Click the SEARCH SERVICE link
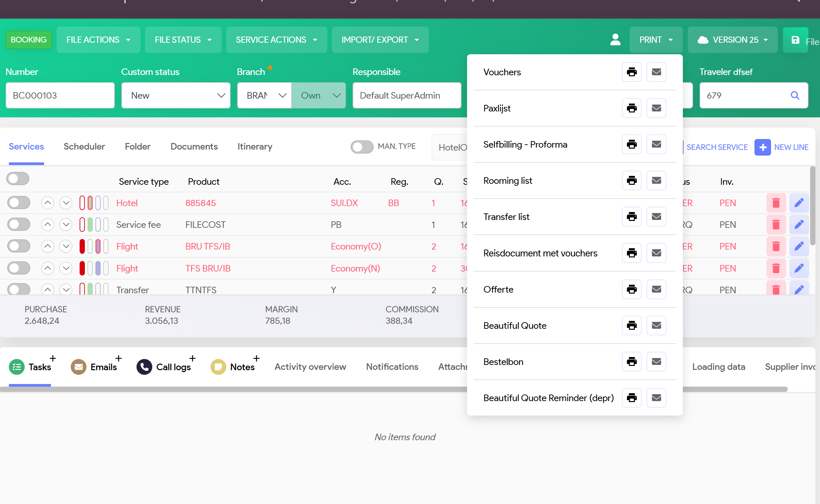The image size is (820, 504). point(717,147)
